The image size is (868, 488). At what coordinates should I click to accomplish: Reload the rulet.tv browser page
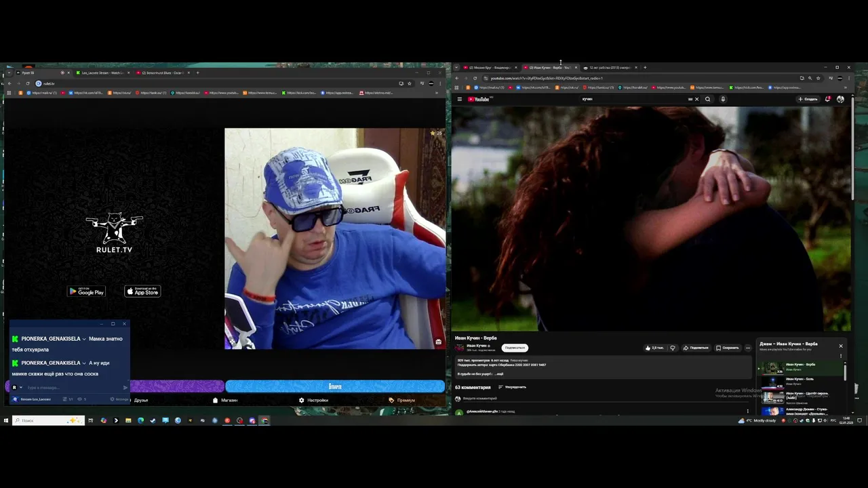(x=28, y=83)
